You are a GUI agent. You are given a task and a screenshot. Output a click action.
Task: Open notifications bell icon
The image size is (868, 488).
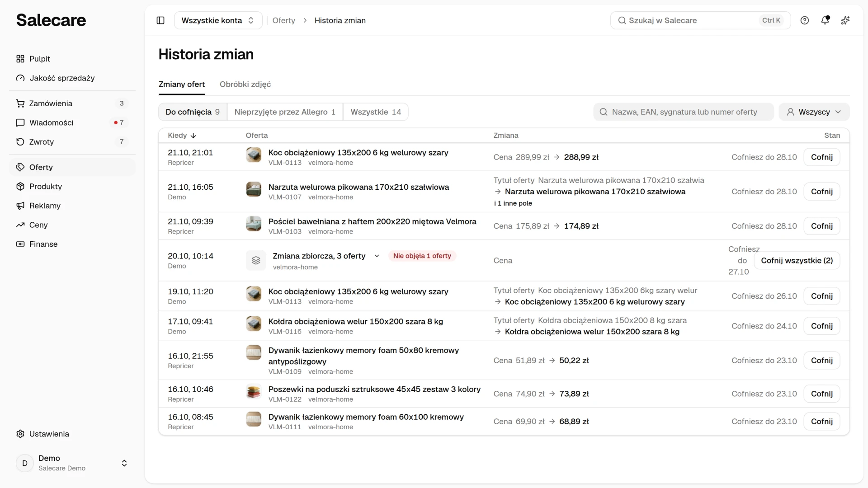pos(825,20)
